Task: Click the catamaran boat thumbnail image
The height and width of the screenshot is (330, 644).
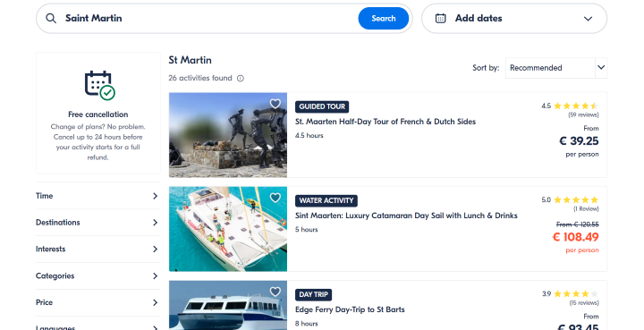Action: point(228,229)
